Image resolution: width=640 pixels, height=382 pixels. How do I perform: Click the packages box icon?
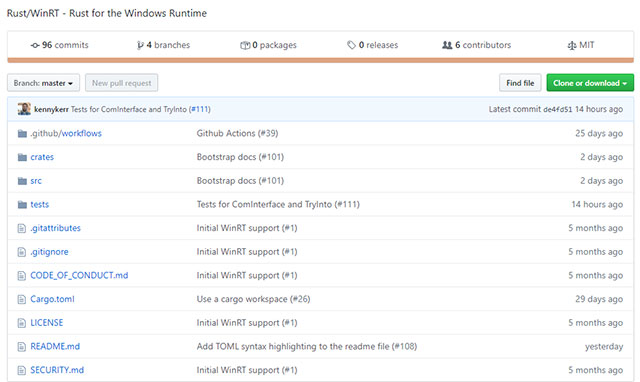click(x=245, y=45)
